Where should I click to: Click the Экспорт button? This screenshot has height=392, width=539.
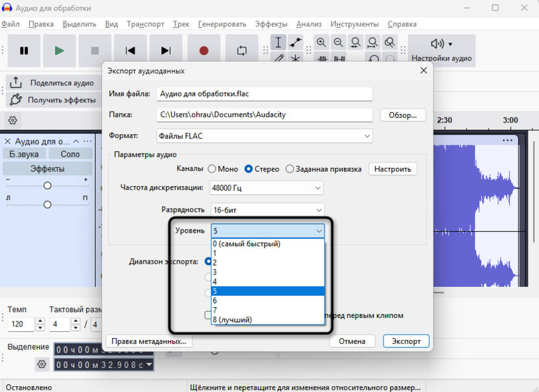(x=406, y=341)
